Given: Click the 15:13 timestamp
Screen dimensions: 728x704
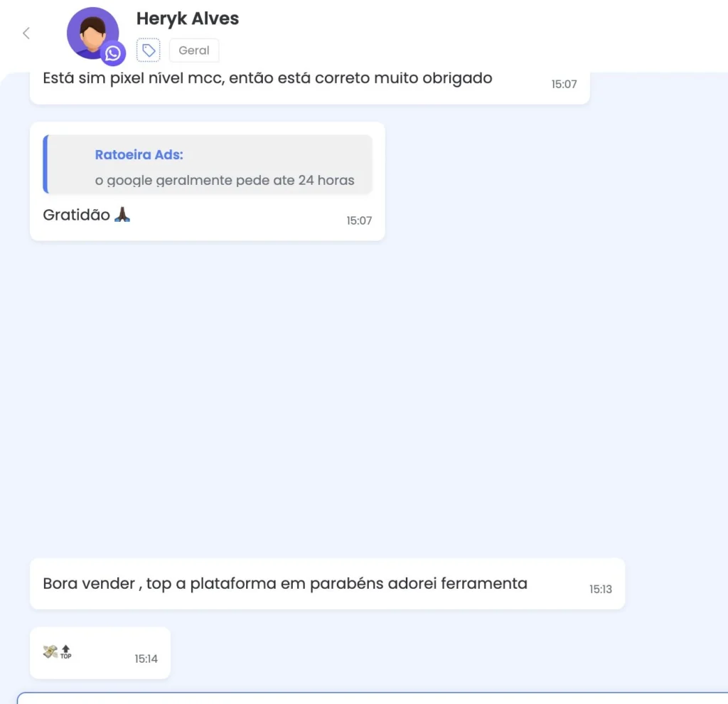Looking at the screenshot, I should (x=601, y=590).
